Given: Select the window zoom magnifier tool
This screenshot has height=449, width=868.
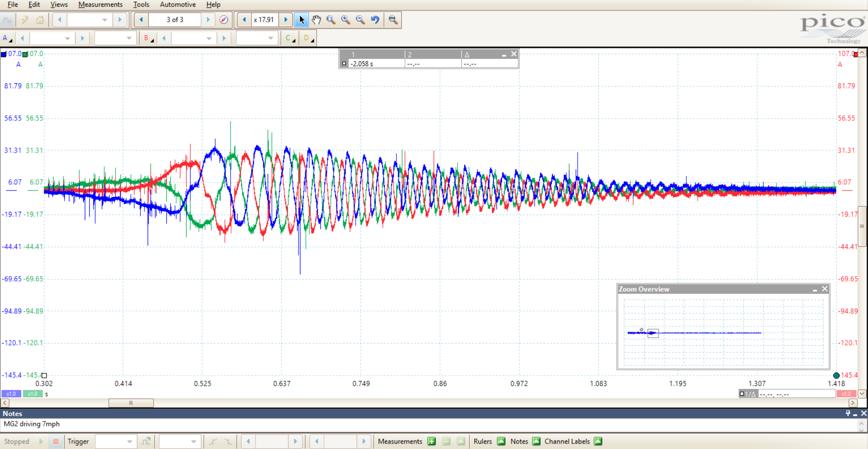Looking at the screenshot, I should 331,20.
